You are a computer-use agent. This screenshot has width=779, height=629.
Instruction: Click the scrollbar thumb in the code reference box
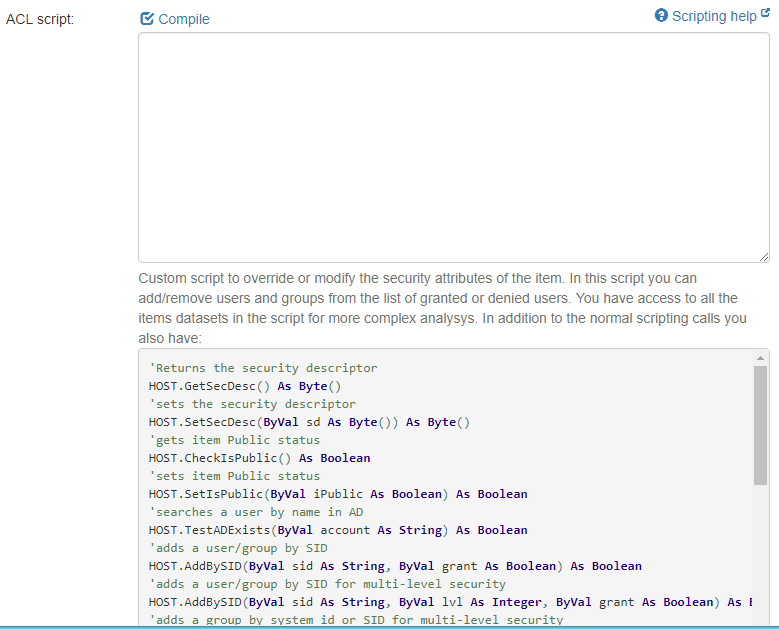761,425
